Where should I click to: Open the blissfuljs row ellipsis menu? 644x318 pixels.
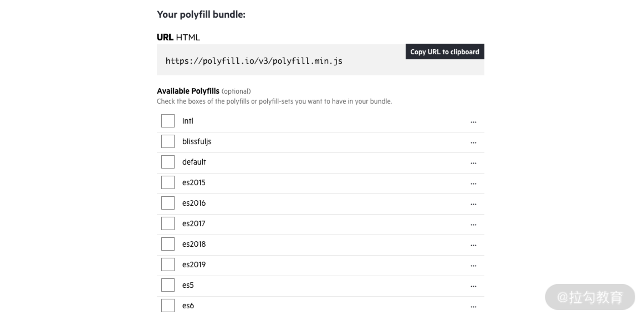tap(473, 143)
